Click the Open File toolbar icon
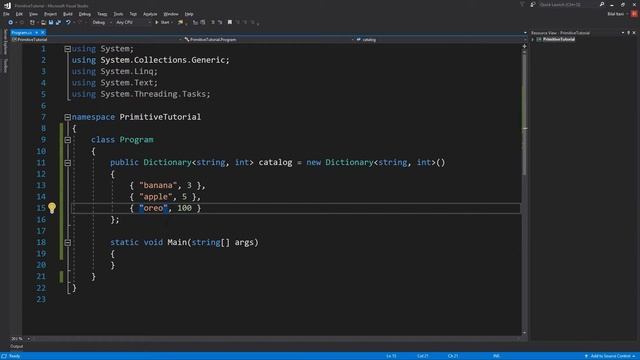 click(x=43, y=22)
